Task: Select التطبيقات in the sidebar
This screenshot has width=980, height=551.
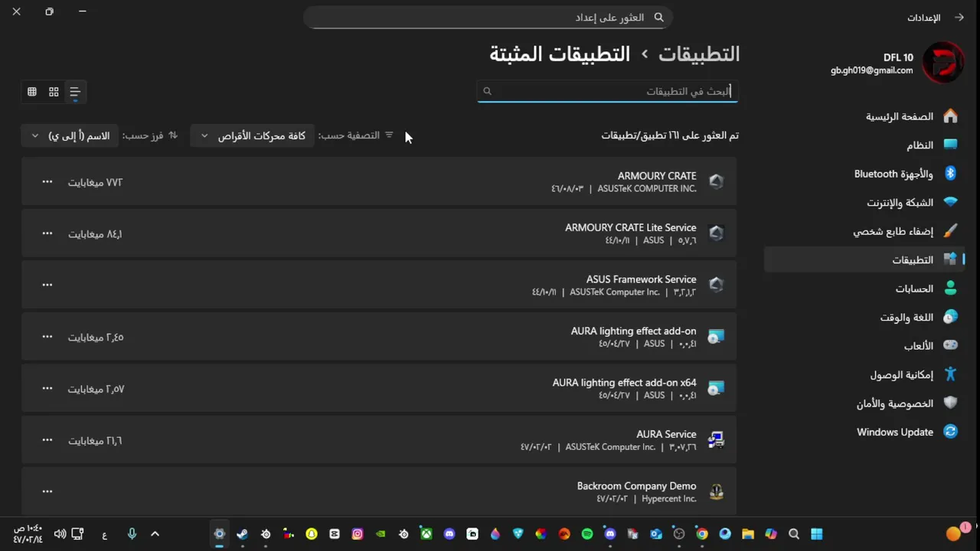Action: [x=865, y=259]
